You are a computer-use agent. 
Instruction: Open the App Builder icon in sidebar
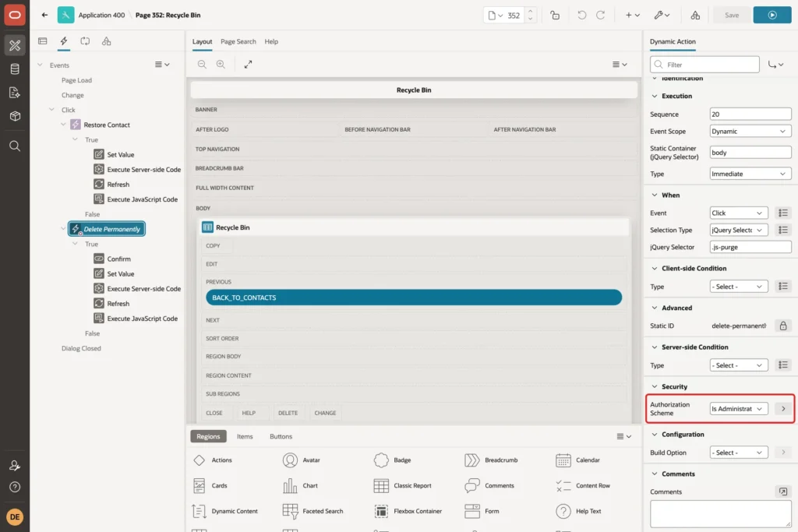(x=15, y=45)
